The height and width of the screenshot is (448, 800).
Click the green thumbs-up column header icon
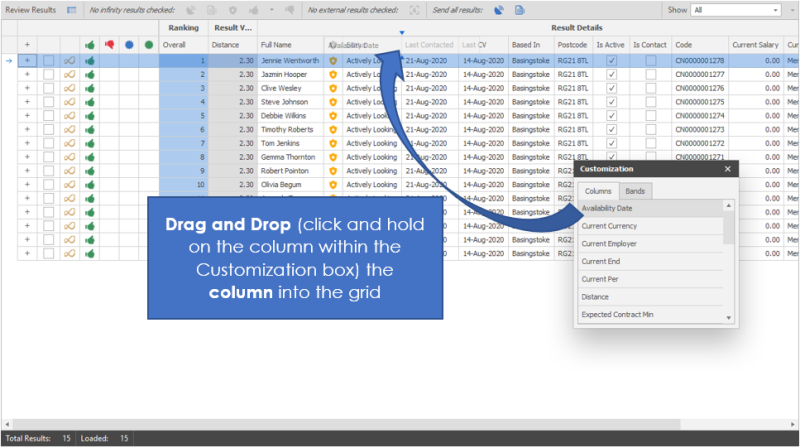tap(90, 45)
